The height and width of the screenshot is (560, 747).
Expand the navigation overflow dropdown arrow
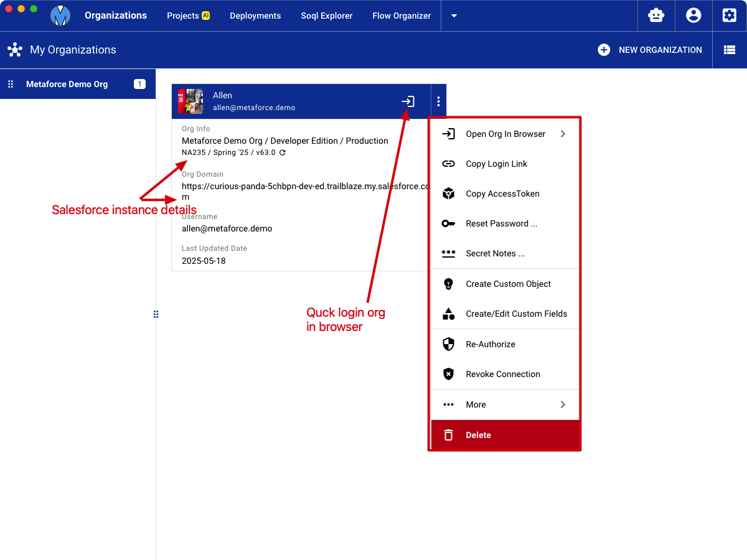click(454, 16)
